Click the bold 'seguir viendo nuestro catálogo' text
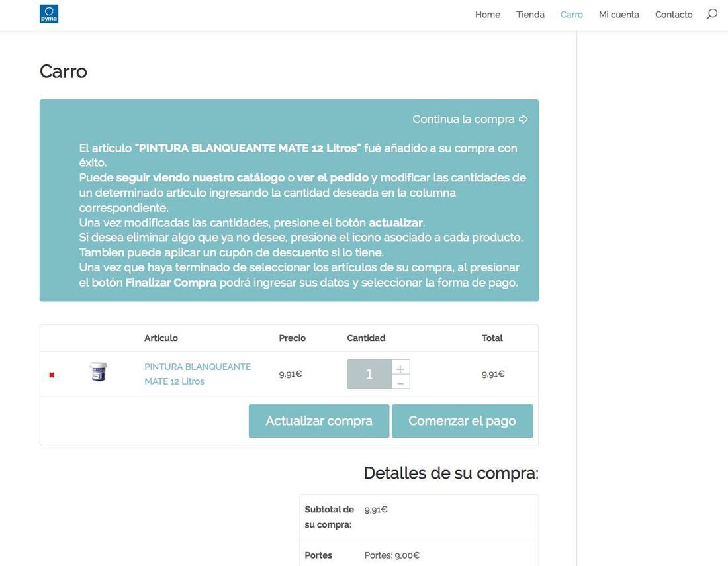Image resolution: width=728 pixels, height=566 pixels. 200,178
